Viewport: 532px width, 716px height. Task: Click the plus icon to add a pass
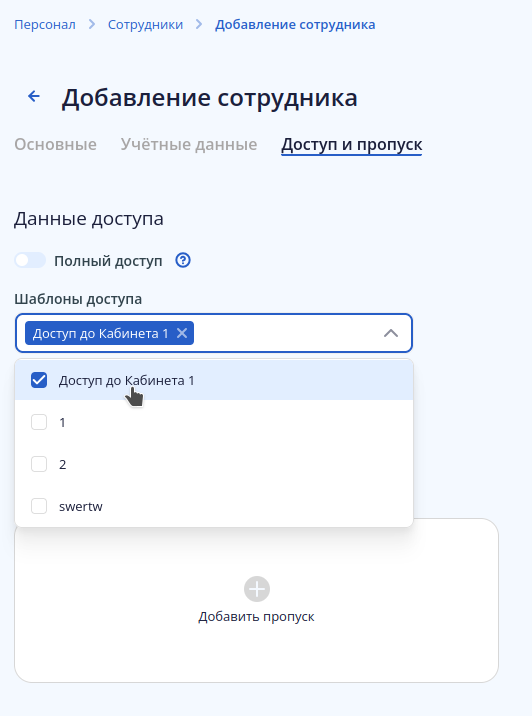257,589
